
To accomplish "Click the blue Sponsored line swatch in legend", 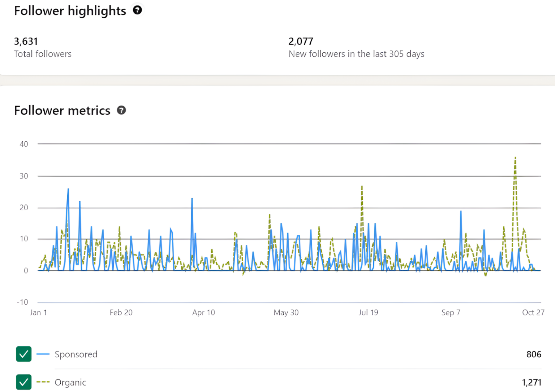I will [43, 354].
